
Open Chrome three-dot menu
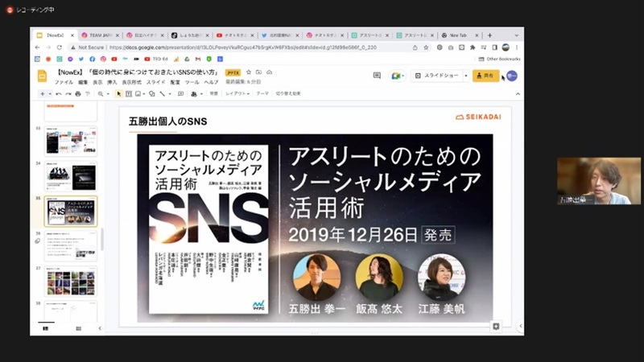pyautogui.click(x=517, y=47)
